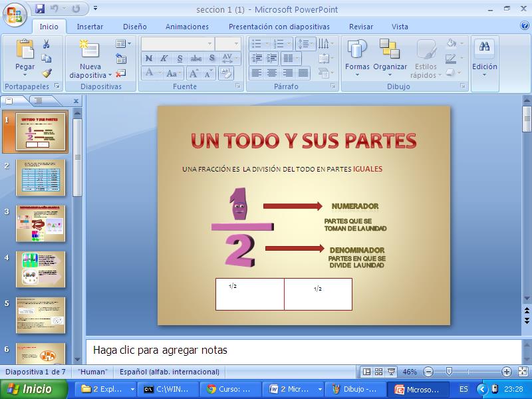This screenshot has height=399, width=532.
Task: Switch to the Animaciones tab
Action: [187, 27]
